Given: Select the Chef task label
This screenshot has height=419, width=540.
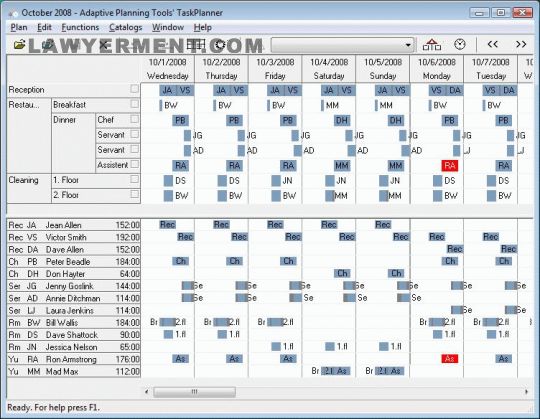Looking at the screenshot, I should pos(105,120).
